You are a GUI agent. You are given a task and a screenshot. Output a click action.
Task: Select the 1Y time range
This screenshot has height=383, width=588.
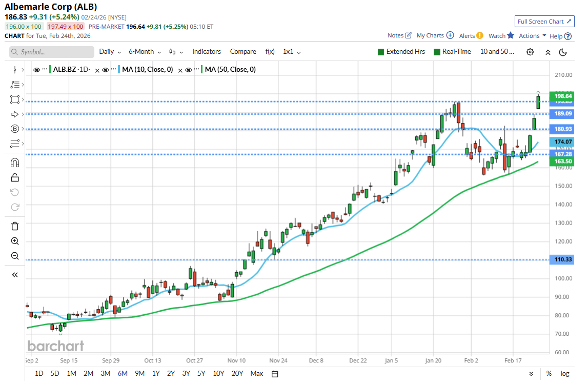point(156,373)
